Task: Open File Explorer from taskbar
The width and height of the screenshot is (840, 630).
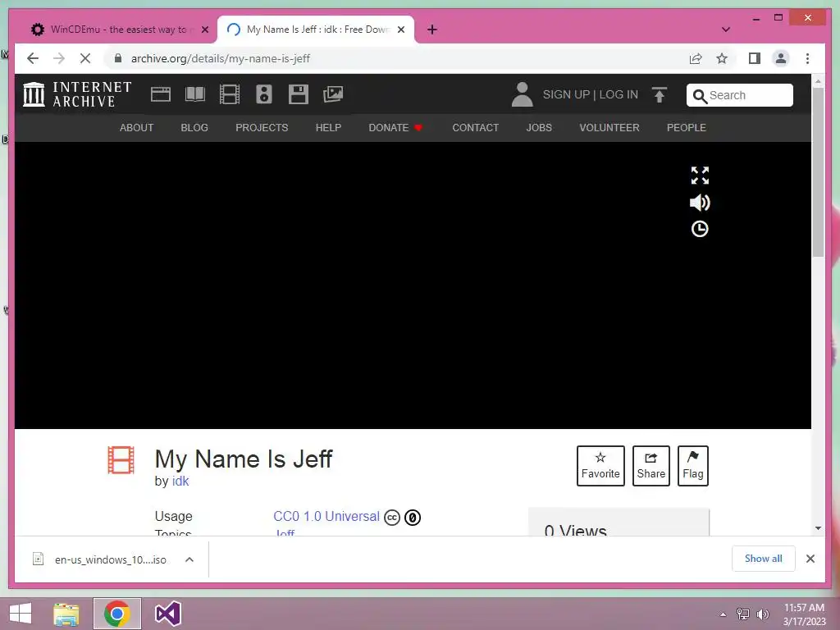Action: pyautogui.click(x=66, y=614)
